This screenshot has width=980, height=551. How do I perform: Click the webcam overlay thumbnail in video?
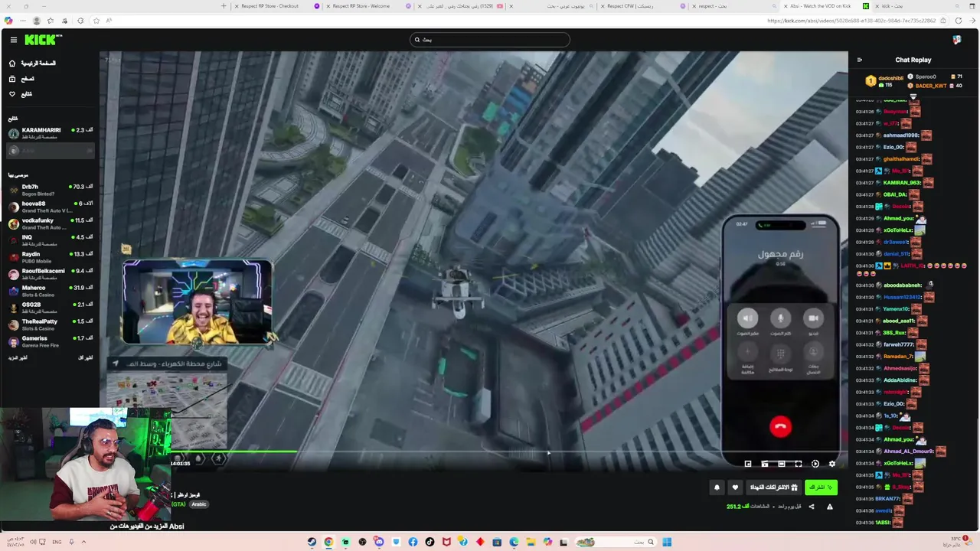pyautogui.click(x=197, y=303)
